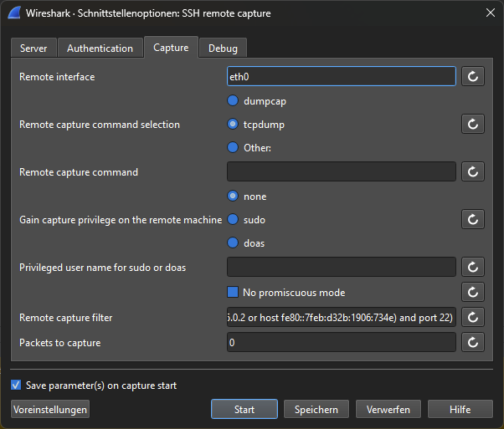Screen dimensions: 504x429
Task: Reset the No promiscuous mode option
Action: click(x=473, y=293)
